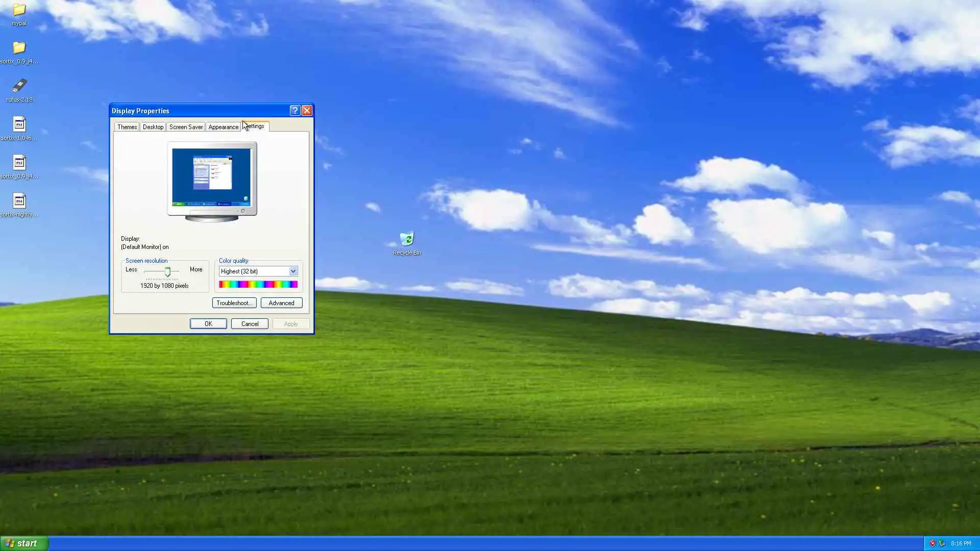Open the Screen Saver tab

click(x=186, y=127)
